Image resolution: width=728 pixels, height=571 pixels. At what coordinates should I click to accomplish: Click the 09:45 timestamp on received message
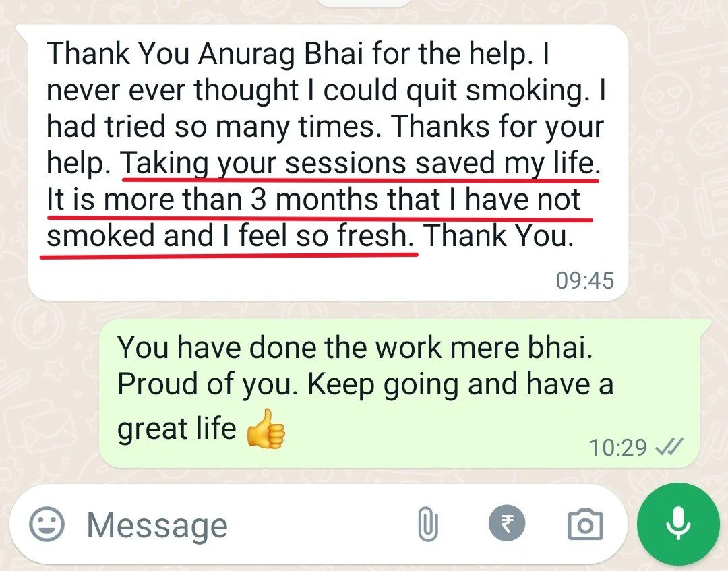click(x=585, y=280)
